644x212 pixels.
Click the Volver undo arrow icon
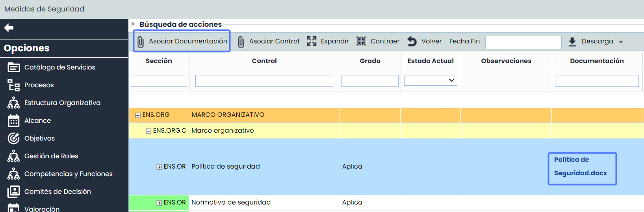tap(412, 41)
